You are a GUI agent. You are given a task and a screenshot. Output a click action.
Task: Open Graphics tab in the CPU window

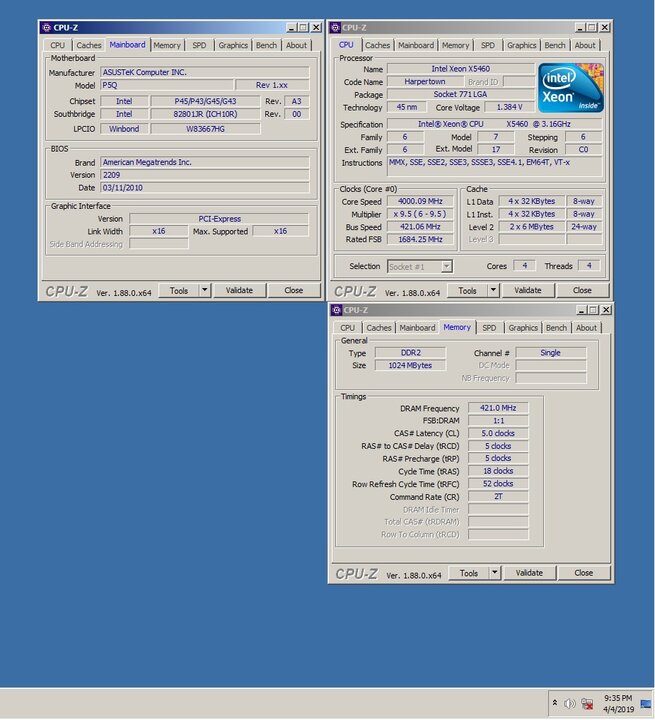[x=521, y=45]
